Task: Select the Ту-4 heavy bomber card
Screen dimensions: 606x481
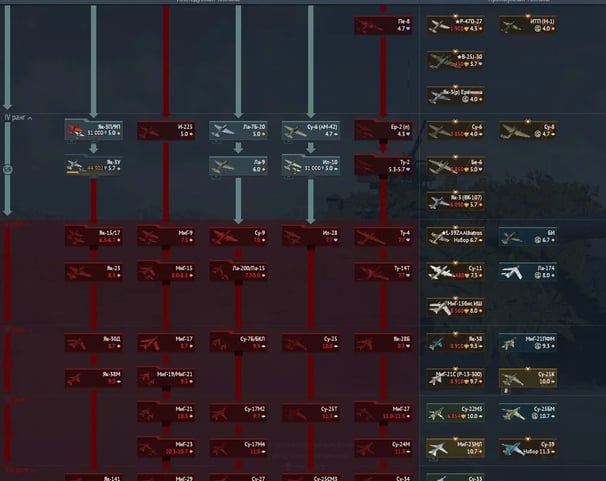Action: [x=383, y=236]
